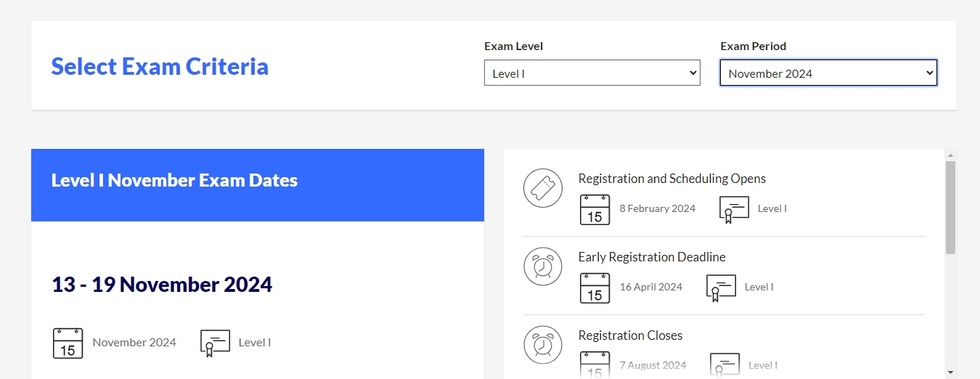Click the calendar icon next to 7 August 2024
980x379 pixels.
595,365
